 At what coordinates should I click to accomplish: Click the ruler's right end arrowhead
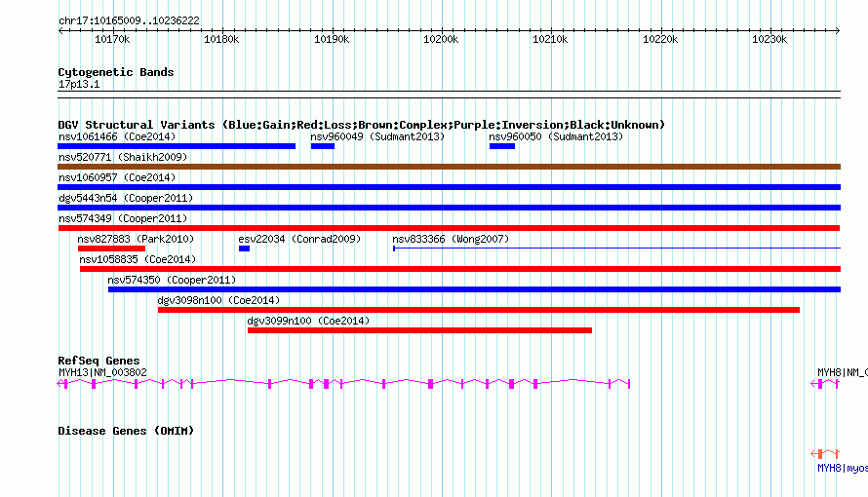pyautogui.click(x=838, y=31)
